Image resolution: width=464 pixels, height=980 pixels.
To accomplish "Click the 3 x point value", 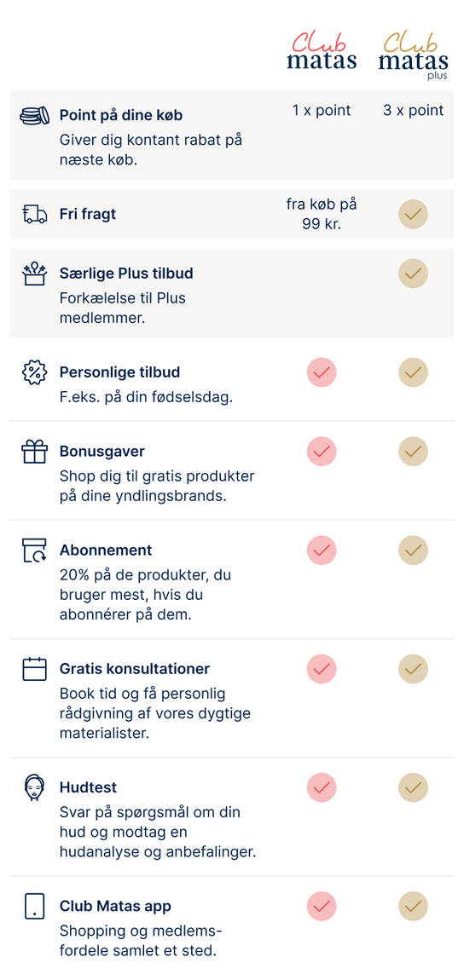I will coord(414,110).
